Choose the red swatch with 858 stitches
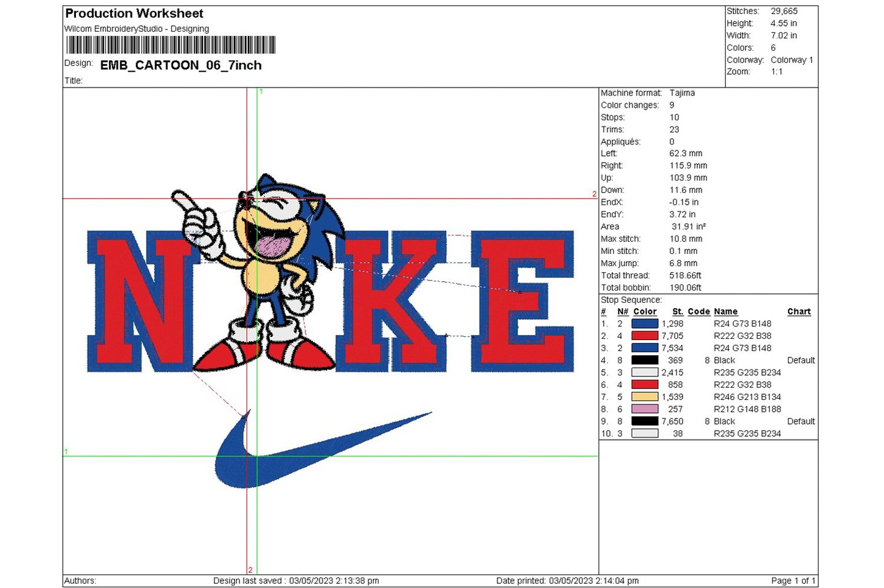The image size is (884, 588). [645, 385]
